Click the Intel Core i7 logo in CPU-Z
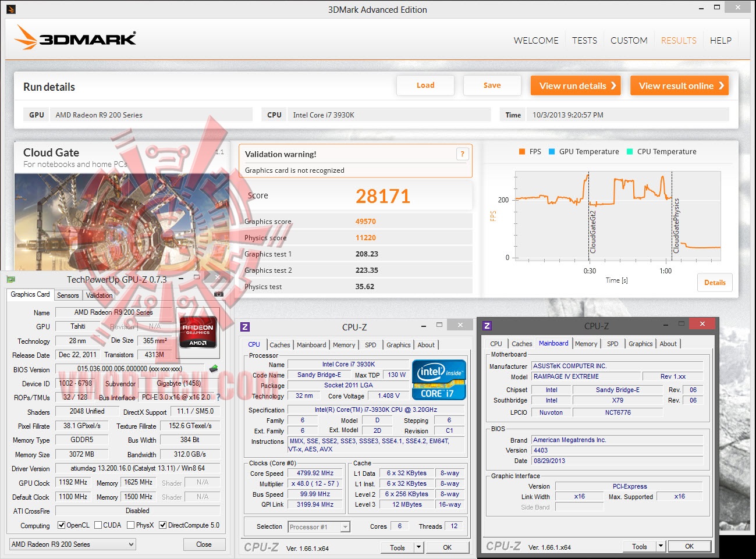 pos(439,380)
